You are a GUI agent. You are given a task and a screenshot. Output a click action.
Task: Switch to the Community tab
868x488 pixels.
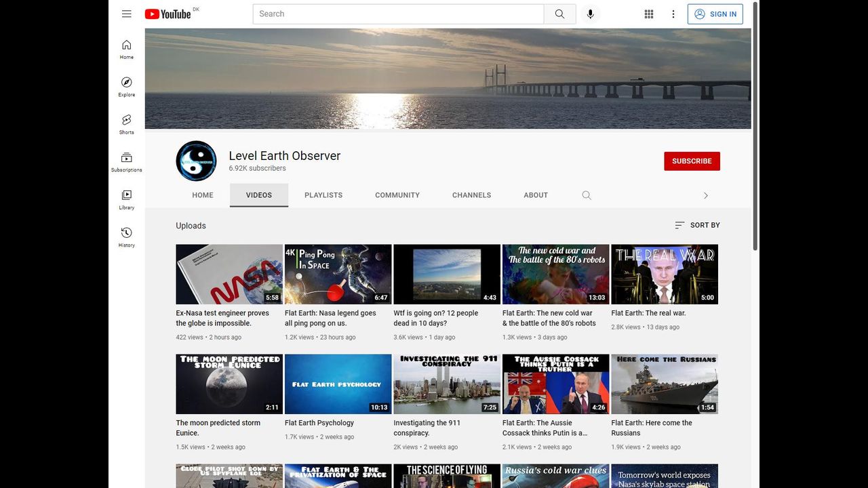click(397, 195)
